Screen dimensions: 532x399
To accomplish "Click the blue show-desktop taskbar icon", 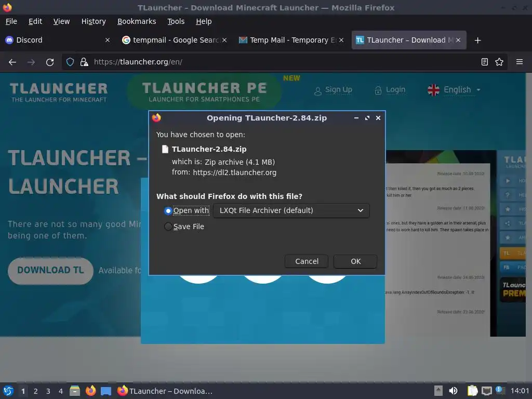I will (106, 391).
